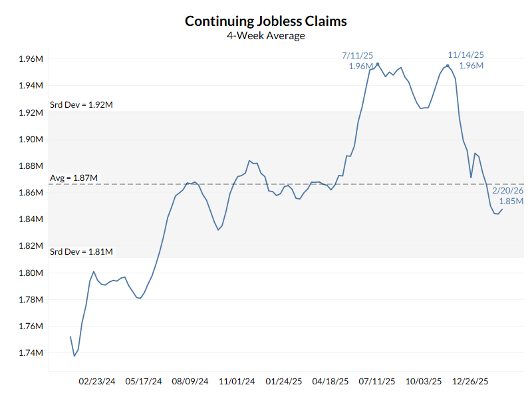The width and height of the screenshot is (532, 399).
Task: Click the "Avg = 1.87M" label
Action: pyautogui.click(x=74, y=178)
